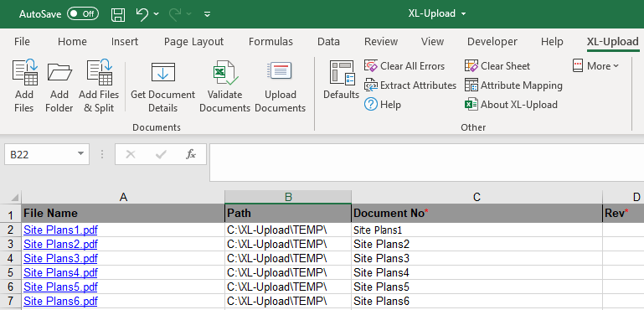This screenshot has width=644, height=310.
Task: Expand the More dropdown
Action: pyautogui.click(x=596, y=66)
